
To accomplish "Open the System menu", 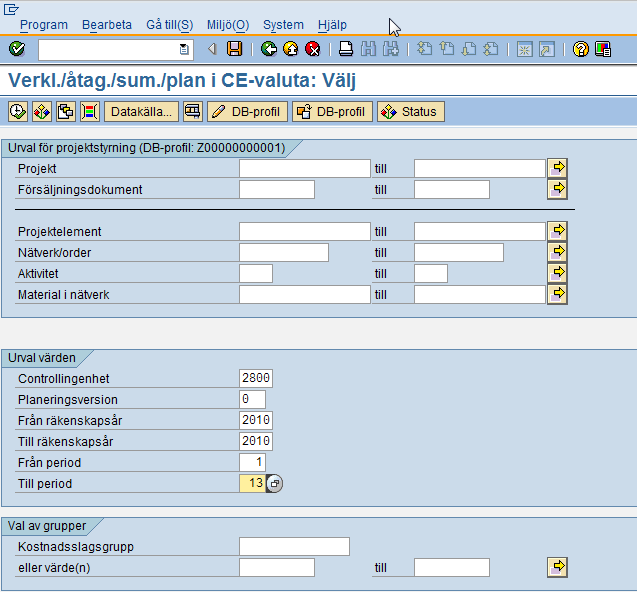I will click(283, 25).
